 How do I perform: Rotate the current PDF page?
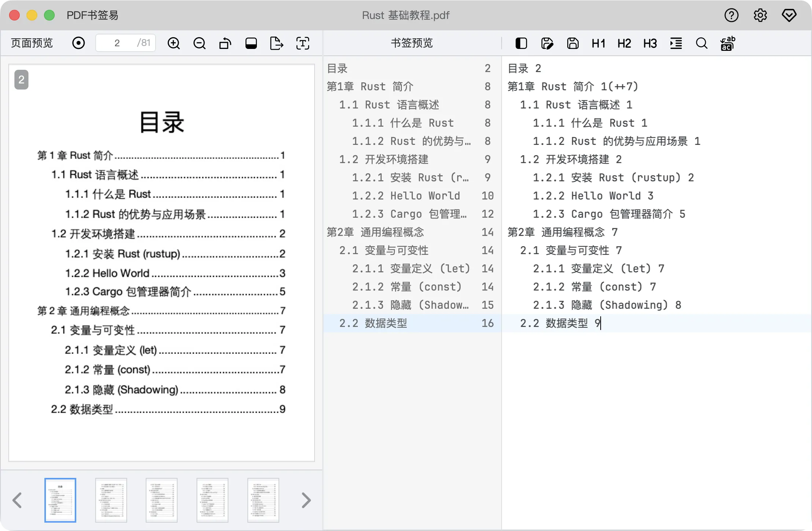[225, 43]
